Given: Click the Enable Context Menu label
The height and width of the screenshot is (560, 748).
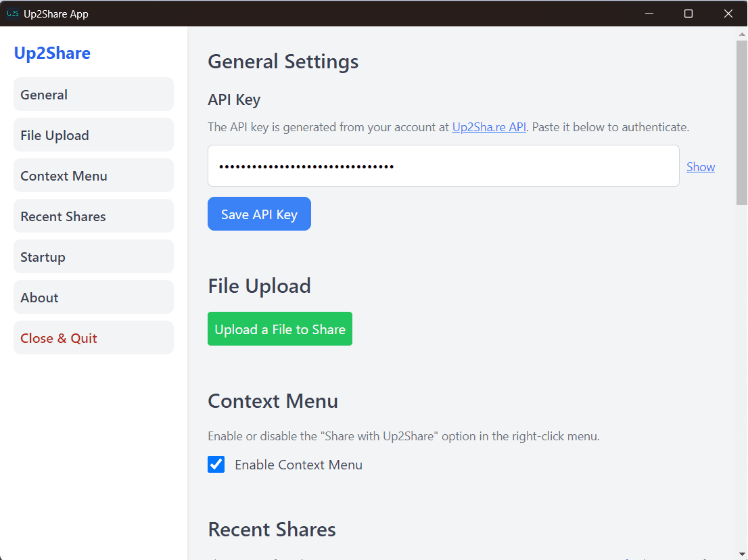Looking at the screenshot, I should (299, 465).
